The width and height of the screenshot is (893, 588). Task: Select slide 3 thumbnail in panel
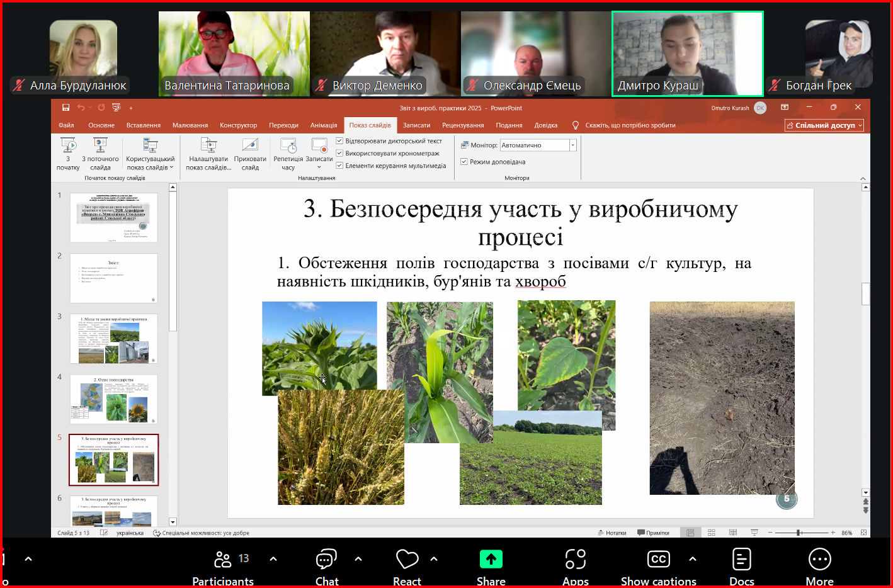[114, 339]
